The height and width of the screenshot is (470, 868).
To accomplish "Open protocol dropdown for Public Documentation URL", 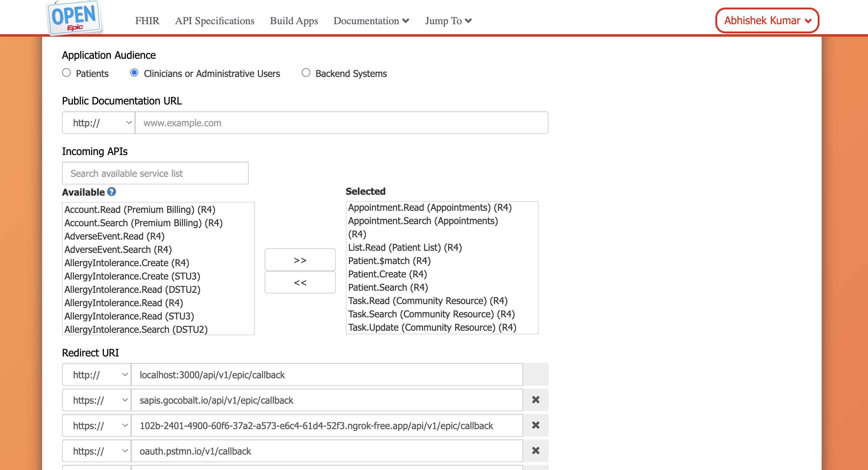I will pos(98,122).
